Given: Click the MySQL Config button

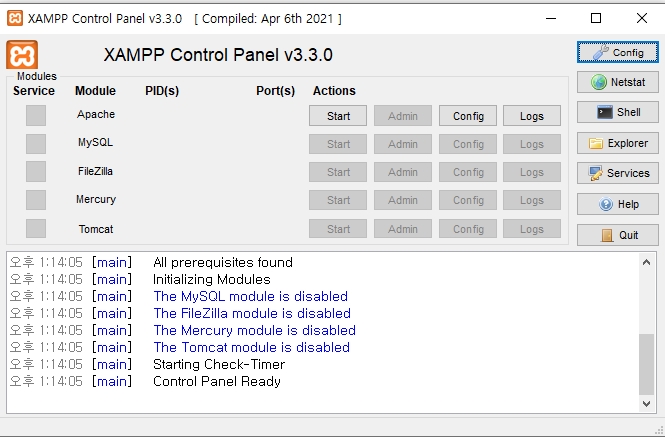Looking at the screenshot, I should point(468,144).
